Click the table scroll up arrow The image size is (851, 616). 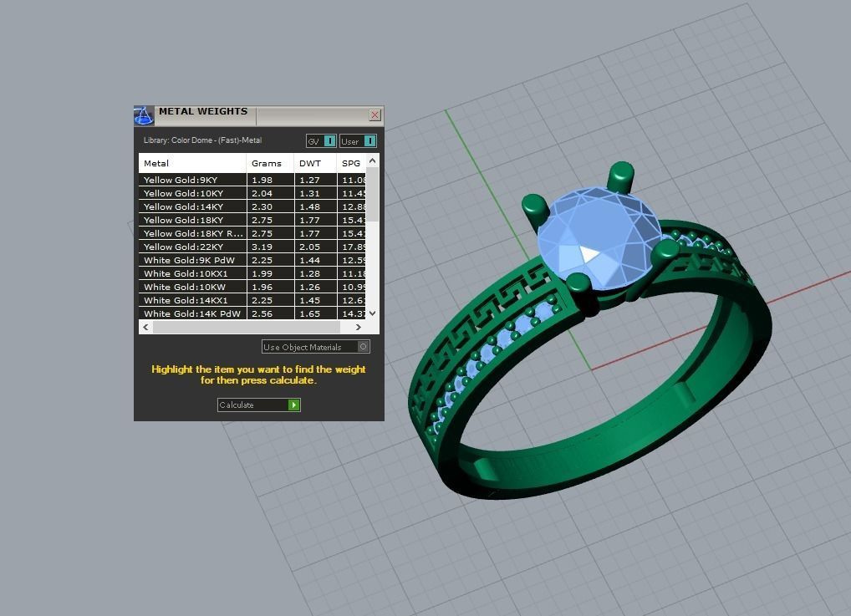click(x=372, y=160)
